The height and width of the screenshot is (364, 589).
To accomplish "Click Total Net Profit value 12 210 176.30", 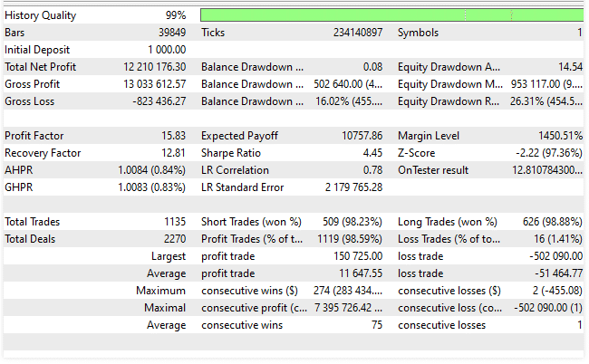I will [x=154, y=67].
